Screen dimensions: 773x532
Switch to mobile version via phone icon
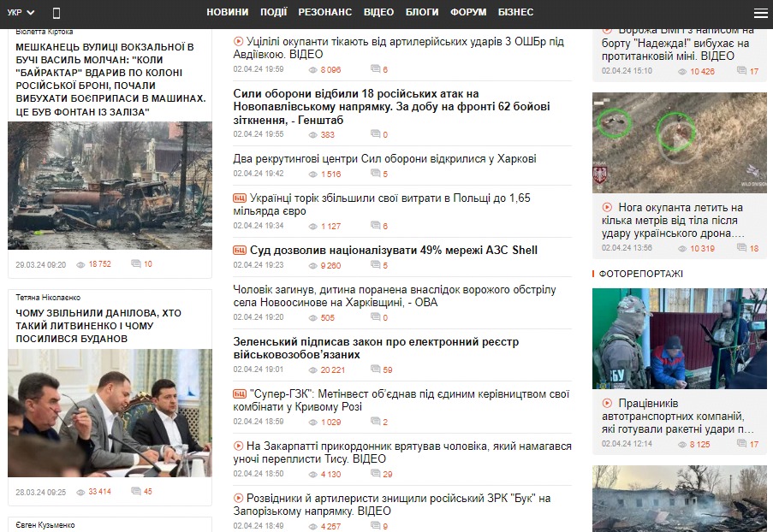click(56, 13)
